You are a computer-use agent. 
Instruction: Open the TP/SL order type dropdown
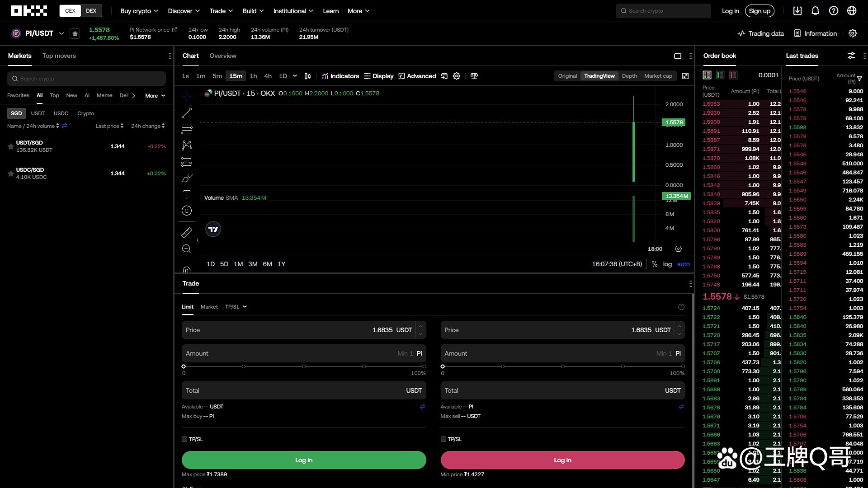[236, 307]
